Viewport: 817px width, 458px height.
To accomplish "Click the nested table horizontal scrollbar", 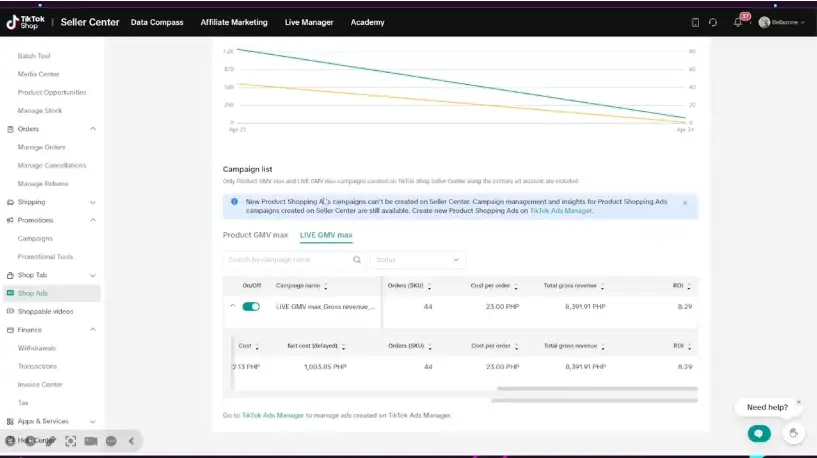I will [x=597, y=389].
